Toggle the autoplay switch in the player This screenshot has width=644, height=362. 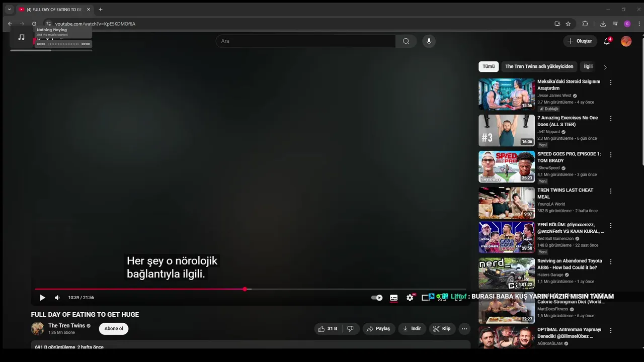[377, 298]
